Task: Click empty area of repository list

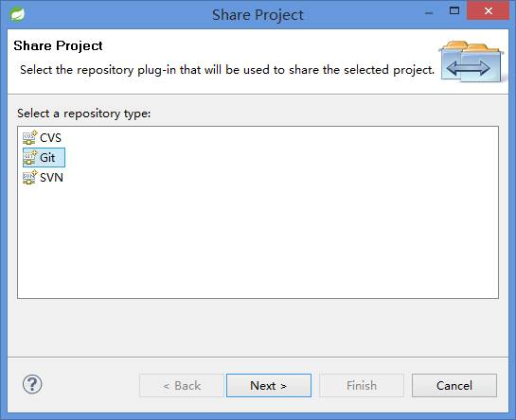Action: tap(258, 240)
